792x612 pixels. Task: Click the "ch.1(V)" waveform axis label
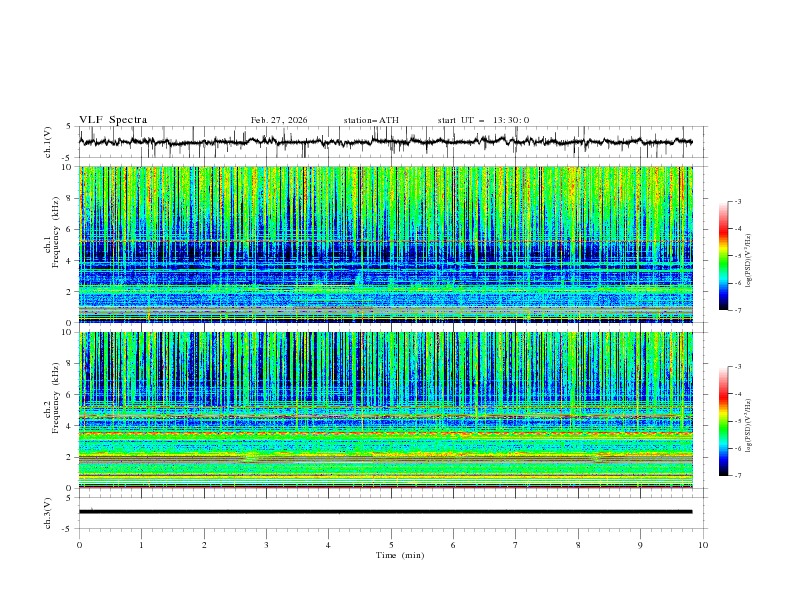48,142
